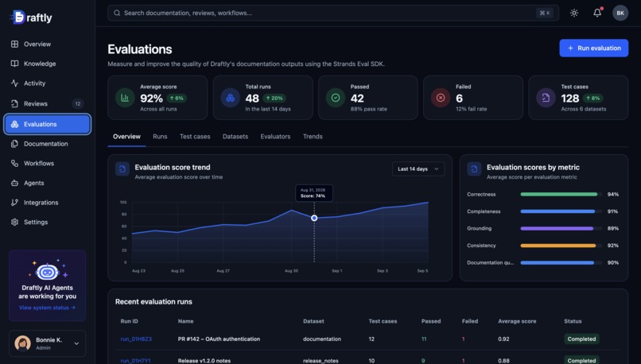This screenshot has height=364, width=641.
Task: Open Overview in the sidebar
Action: click(48, 45)
